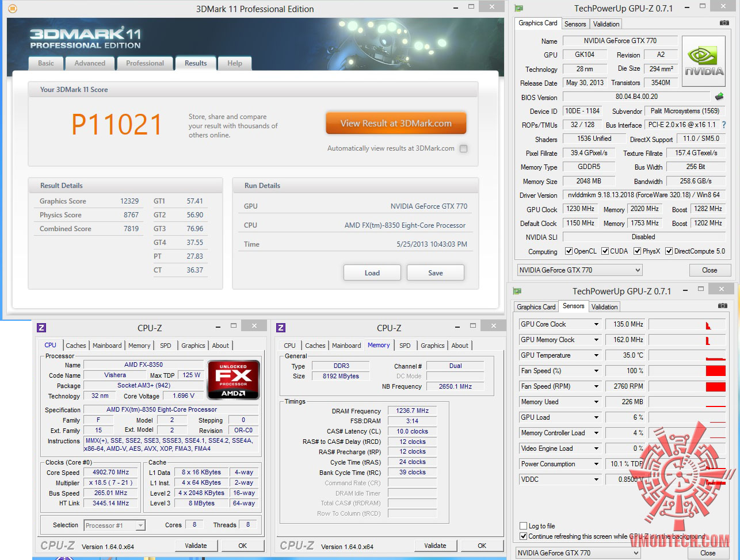Click the Physics Score value 8767
Image resolution: width=740 pixels, height=560 pixels.
point(131,215)
